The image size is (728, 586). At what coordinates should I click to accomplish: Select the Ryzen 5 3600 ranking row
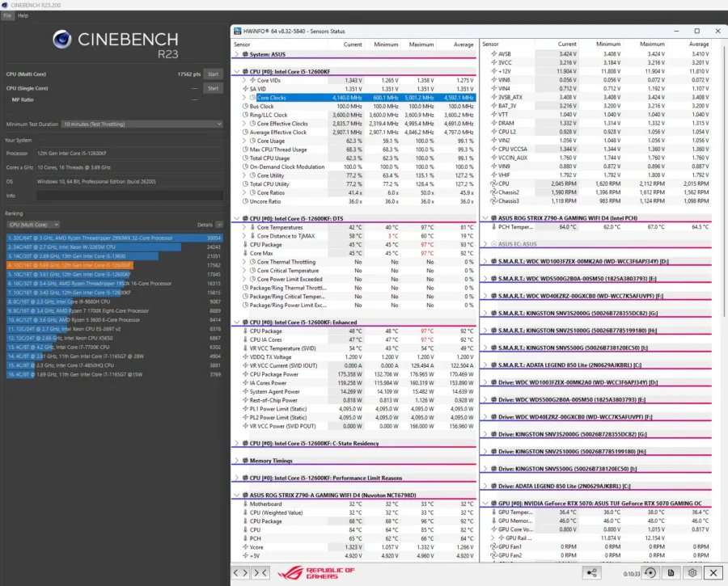[x=114, y=320]
